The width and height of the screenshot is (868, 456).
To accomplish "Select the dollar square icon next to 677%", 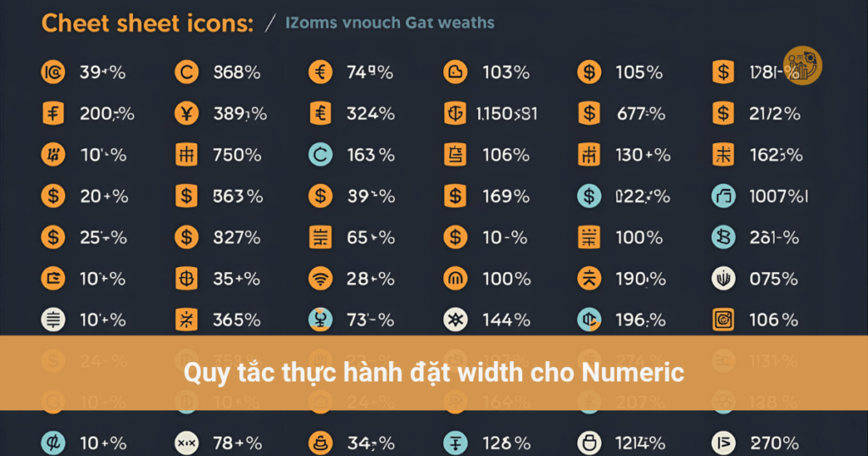I will coord(588,113).
